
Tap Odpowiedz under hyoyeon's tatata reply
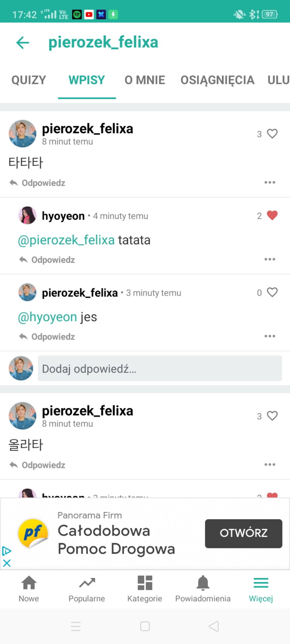coord(47,260)
